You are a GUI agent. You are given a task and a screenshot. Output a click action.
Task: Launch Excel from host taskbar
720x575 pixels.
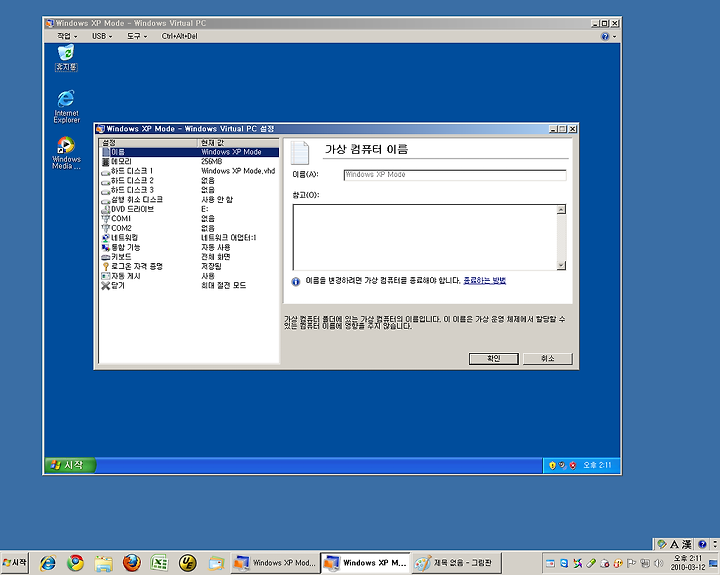(159, 563)
